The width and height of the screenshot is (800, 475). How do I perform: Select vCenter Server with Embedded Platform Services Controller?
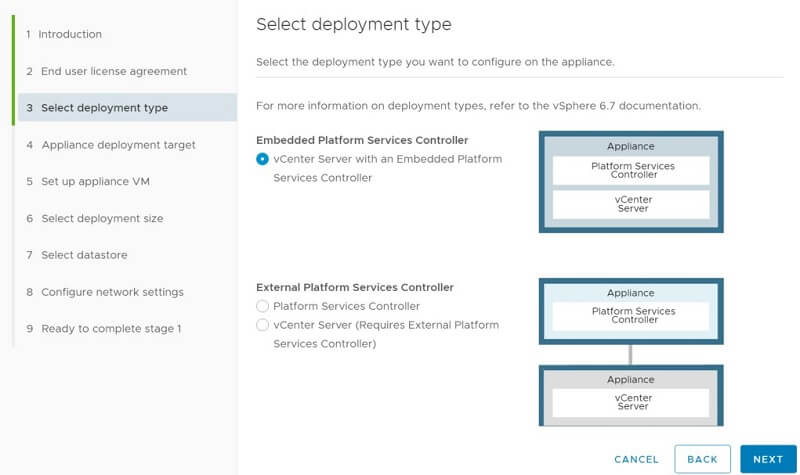pyautogui.click(x=263, y=159)
